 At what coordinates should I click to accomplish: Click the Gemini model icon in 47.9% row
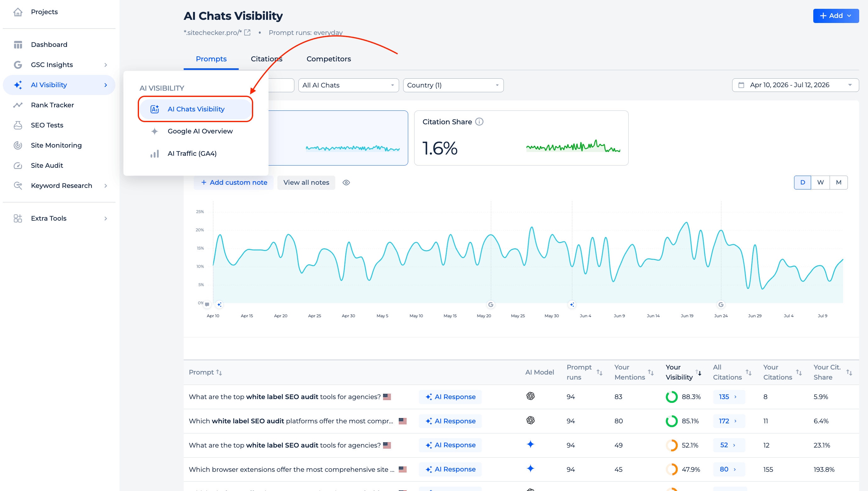click(530, 468)
